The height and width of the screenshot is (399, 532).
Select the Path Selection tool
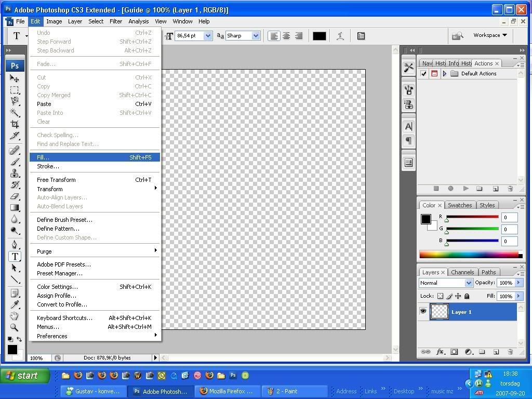coord(14,268)
